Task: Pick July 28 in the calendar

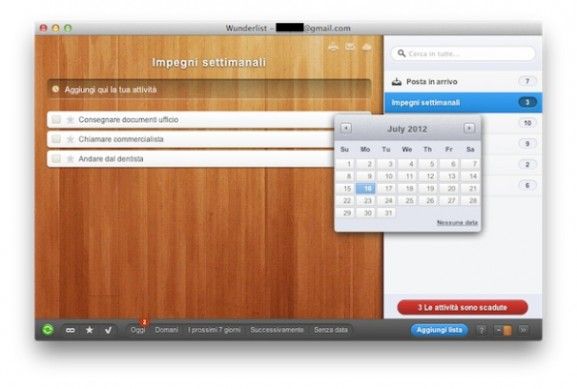Action: tap(470, 201)
